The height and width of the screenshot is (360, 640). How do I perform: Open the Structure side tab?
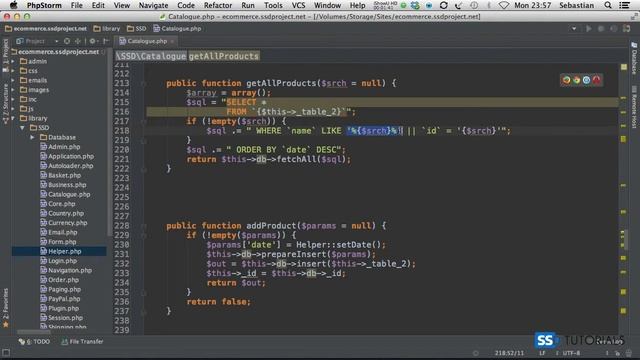tap(5, 104)
